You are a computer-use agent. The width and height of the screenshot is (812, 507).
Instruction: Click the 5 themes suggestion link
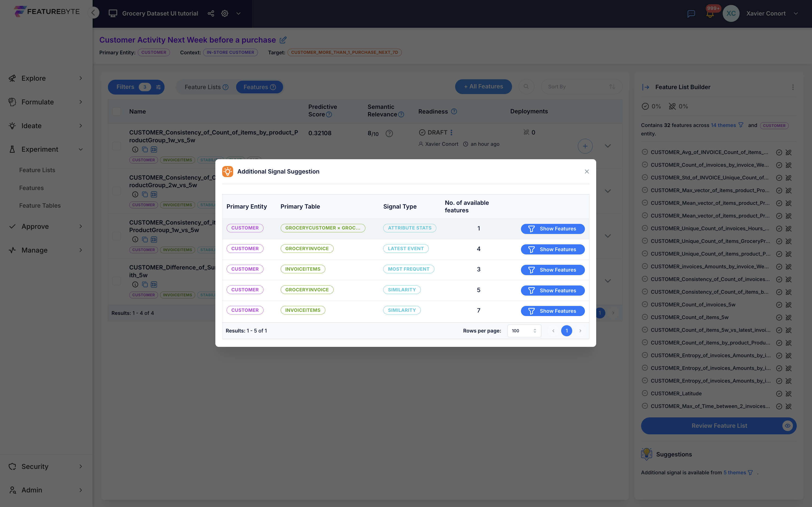point(735,472)
